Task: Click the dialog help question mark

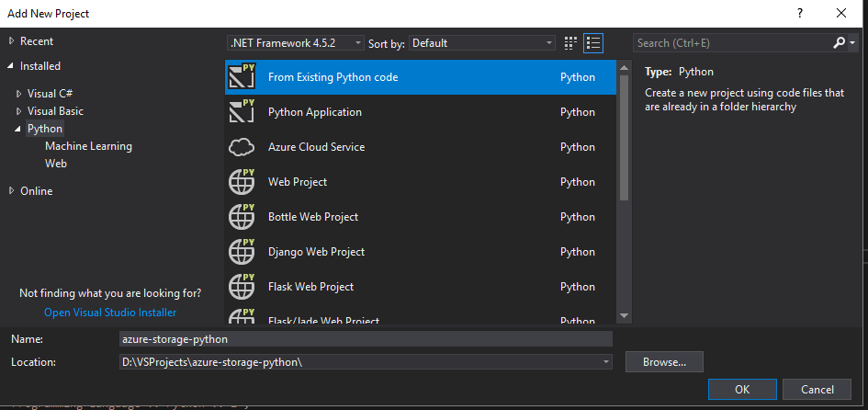Action: 800,13
